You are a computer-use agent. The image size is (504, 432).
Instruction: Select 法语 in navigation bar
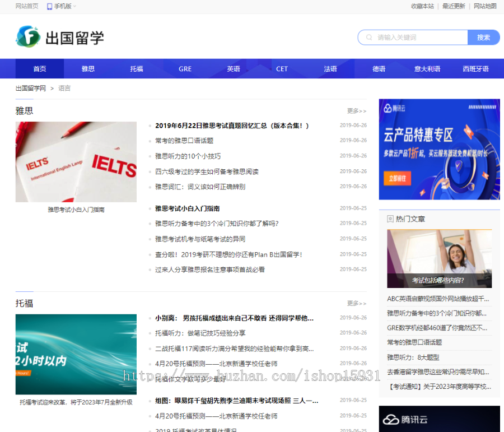pyautogui.click(x=330, y=68)
